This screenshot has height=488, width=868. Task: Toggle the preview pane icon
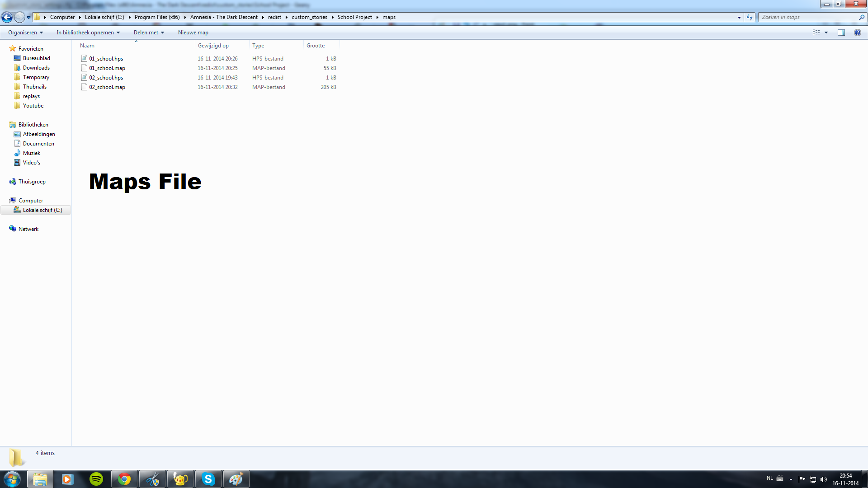(x=841, y=33)
